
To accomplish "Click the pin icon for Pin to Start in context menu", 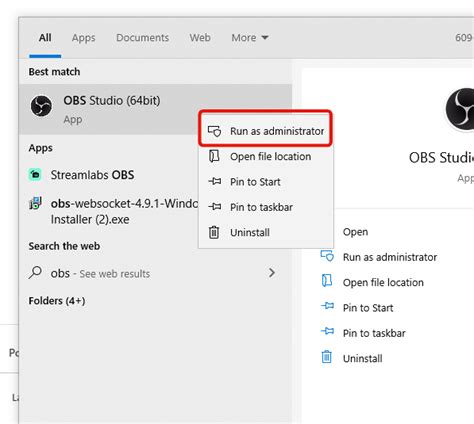I will point(215,181).
